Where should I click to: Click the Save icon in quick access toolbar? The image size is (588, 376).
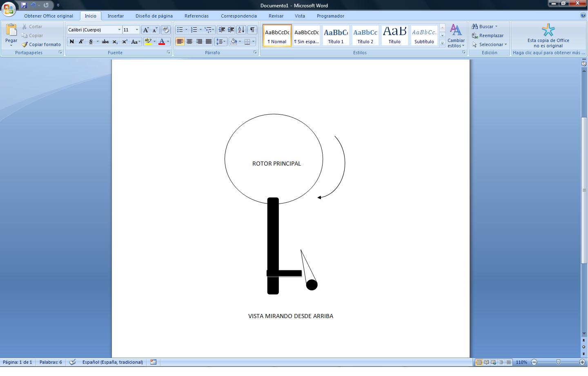(24, 5)
